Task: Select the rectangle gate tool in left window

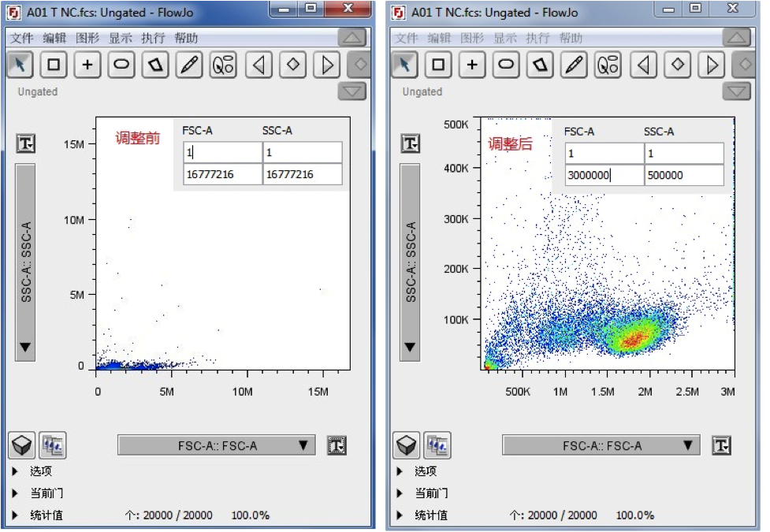Action: (x=54, y=65)
